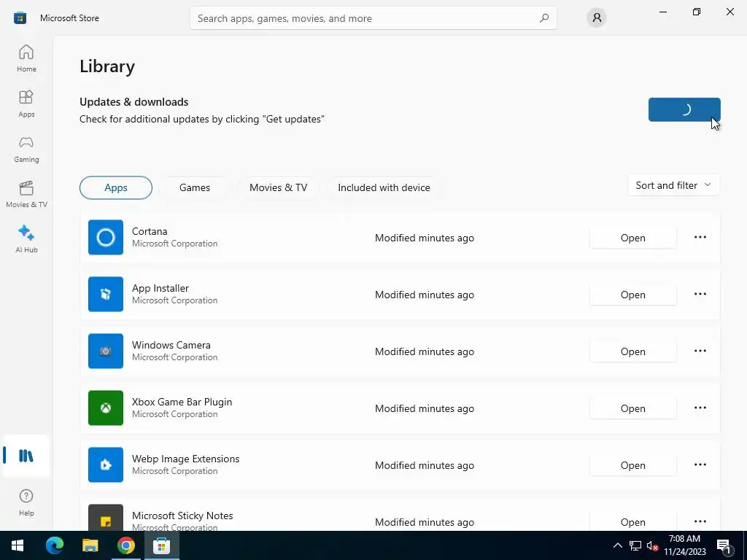The height and width of the screenshot is (560, 747).
Task: Open more options for Webp Image Extensions
Action: coord(700,464)
